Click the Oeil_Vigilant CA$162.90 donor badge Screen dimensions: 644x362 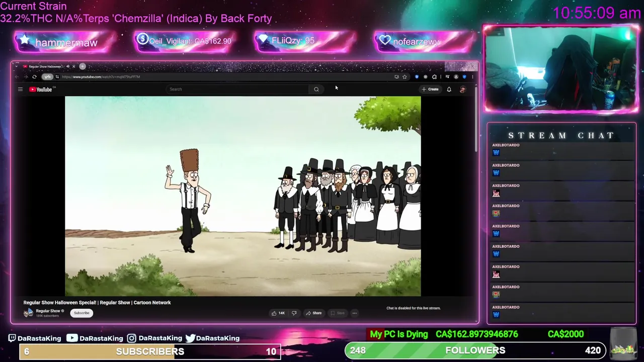click(185, 41)
